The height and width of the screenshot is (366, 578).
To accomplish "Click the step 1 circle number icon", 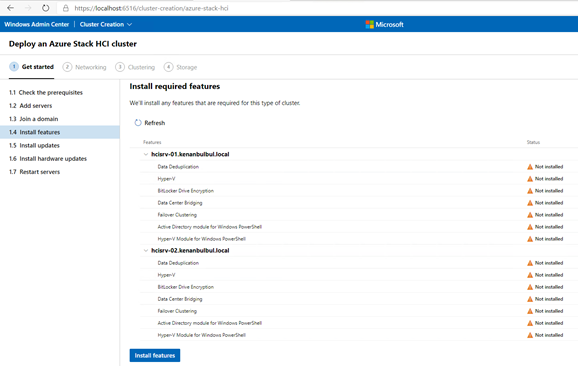I will [14, 67].
